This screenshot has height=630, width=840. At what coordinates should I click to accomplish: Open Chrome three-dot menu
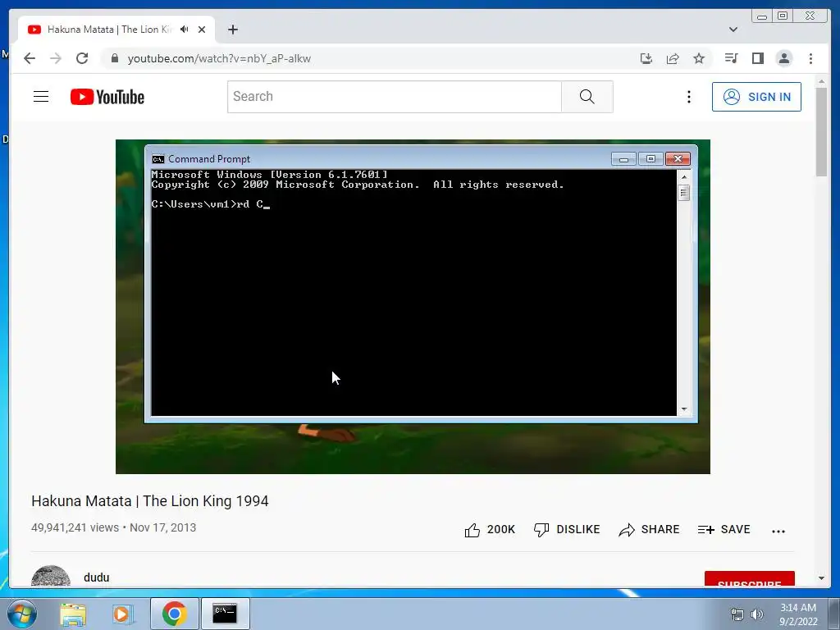(x=810, y=58)
